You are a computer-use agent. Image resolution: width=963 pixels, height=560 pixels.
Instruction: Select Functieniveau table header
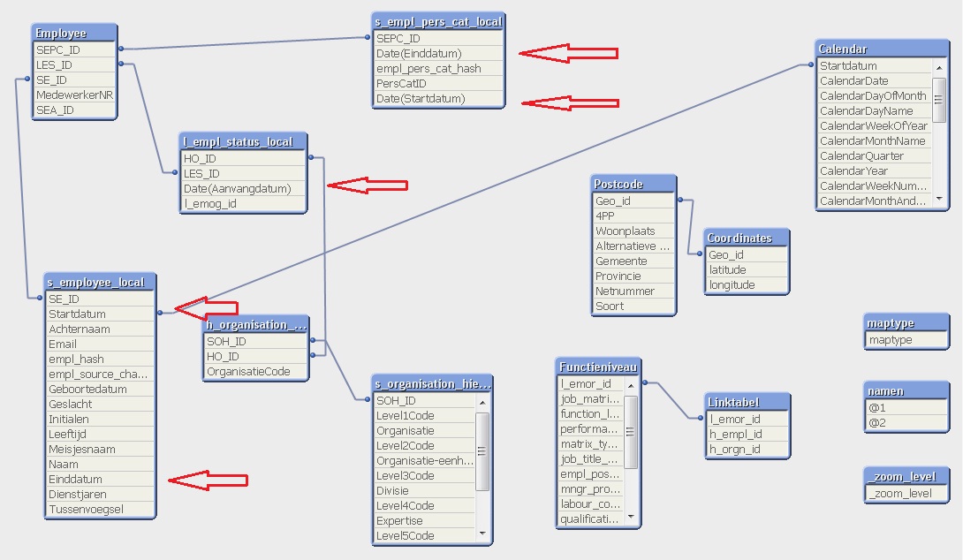[599, 367]
